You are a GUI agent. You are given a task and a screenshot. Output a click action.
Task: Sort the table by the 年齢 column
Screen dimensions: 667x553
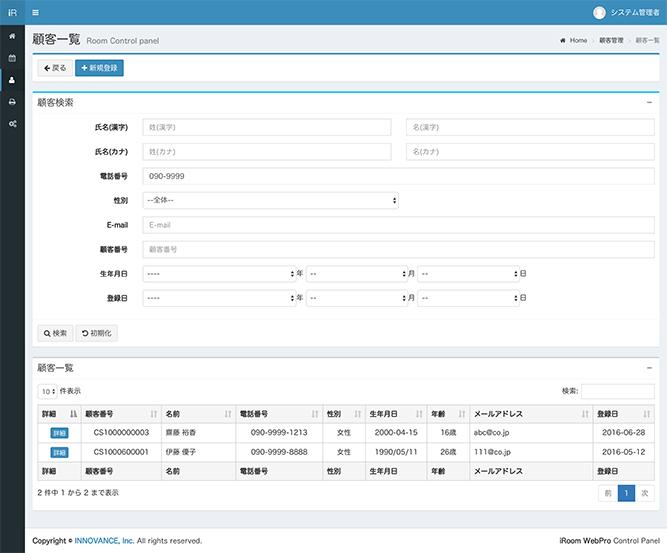(x=448, y=414)
